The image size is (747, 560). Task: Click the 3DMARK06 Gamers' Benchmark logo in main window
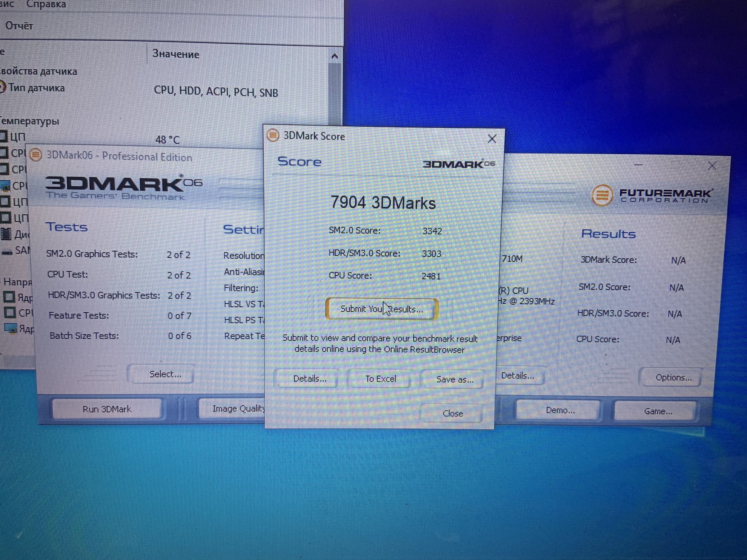[124, 188]
